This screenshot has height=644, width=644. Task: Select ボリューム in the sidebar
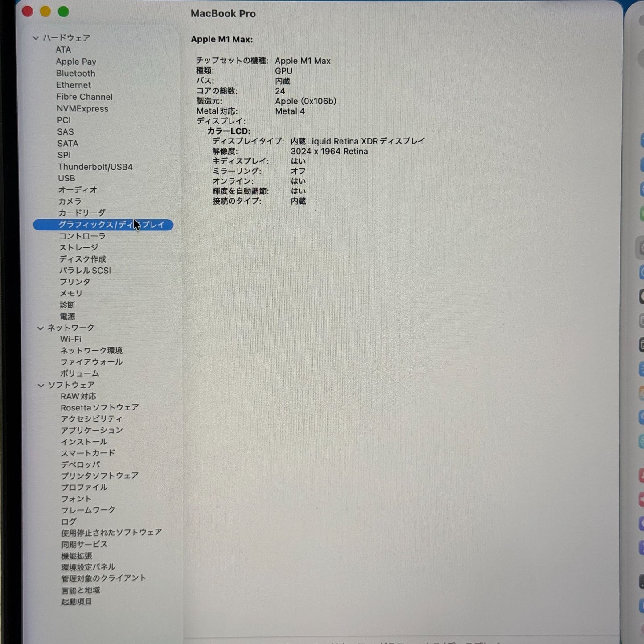[x=80, y=374]
